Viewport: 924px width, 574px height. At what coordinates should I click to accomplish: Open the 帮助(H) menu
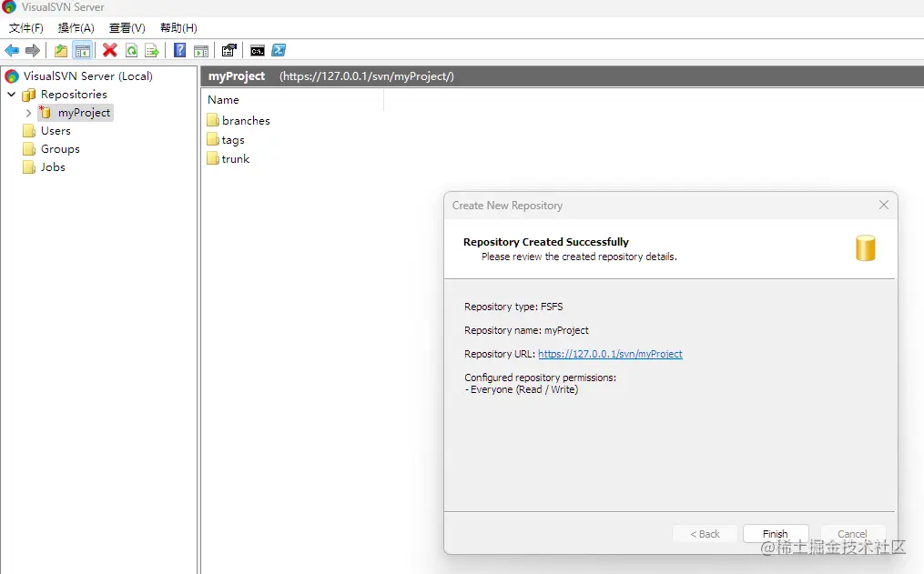pyautogui.click(x=178, y=27)
